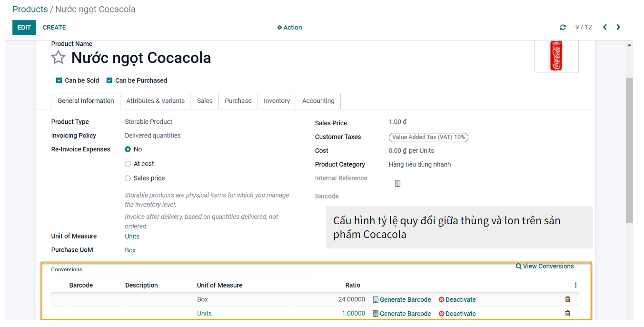The height and width of the screenshot is (327, 644).
Task: Switch to Attributes & Variants tab
Action: (x=155, y=101)
